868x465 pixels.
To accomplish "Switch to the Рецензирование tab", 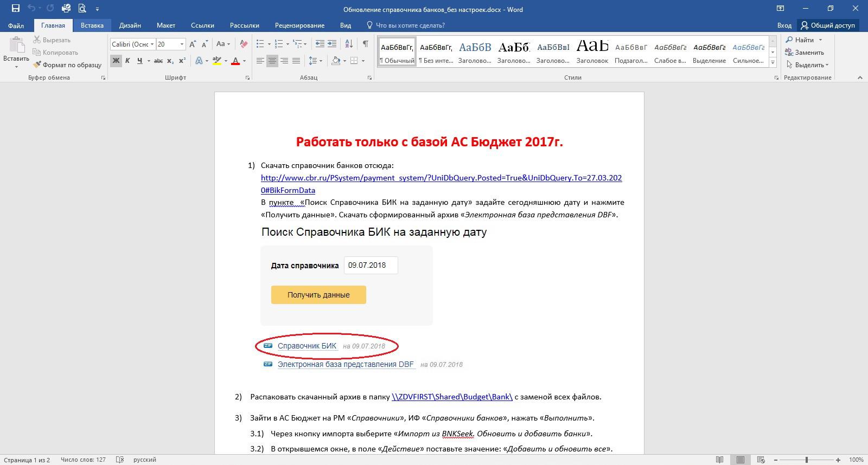I will coord(299,25).
